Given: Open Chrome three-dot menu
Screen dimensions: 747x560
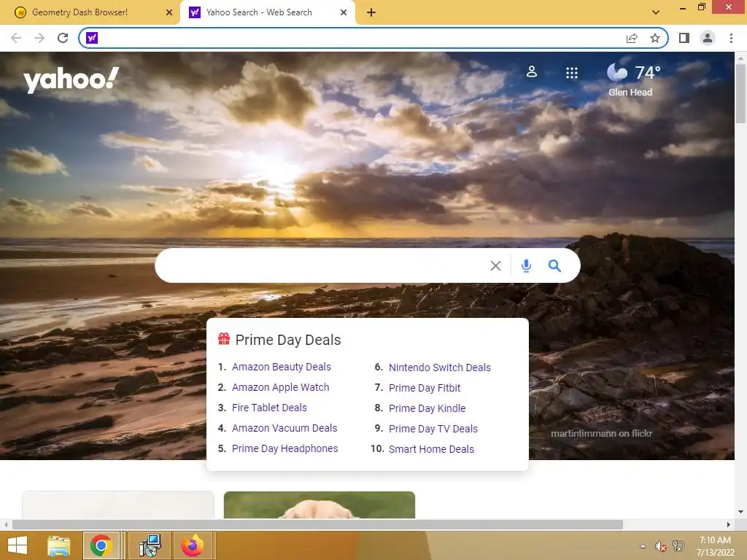Looking at the screenshot, I should click(731, 38).
